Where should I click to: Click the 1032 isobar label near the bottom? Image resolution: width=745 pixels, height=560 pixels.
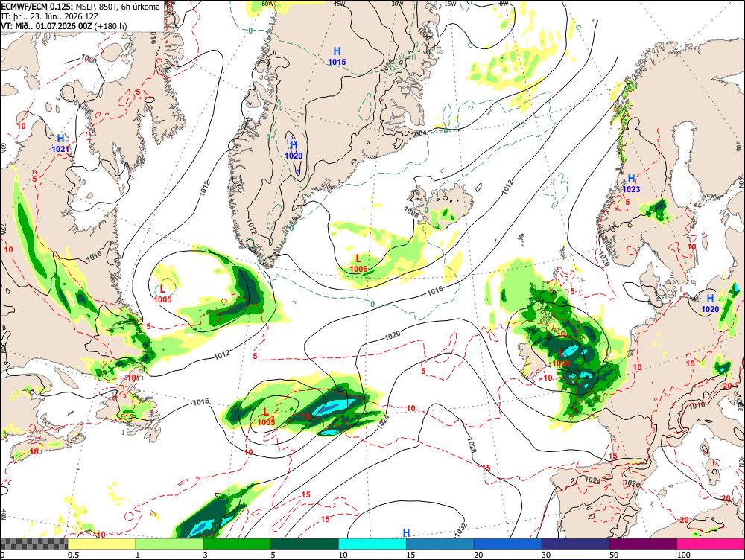pos(461,529)
